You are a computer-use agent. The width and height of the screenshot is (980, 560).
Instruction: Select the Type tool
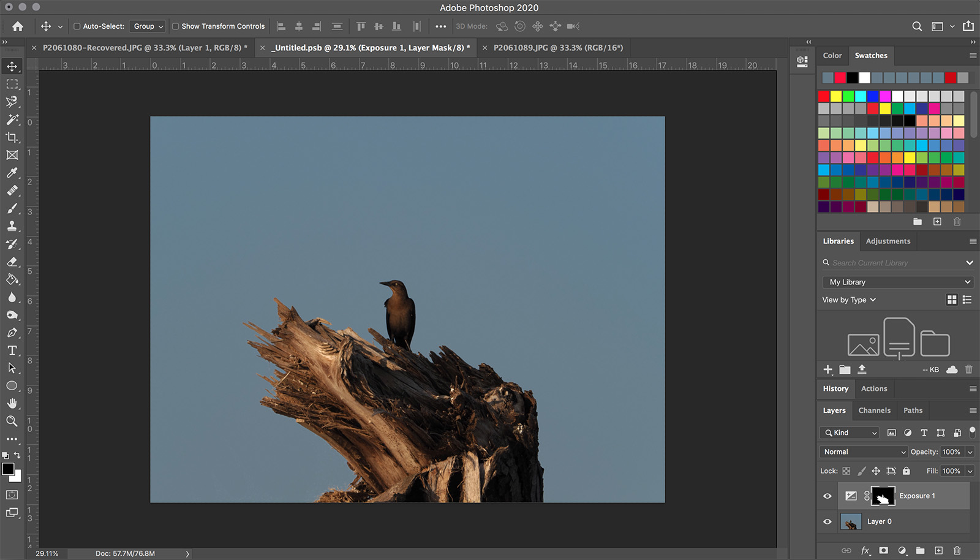pyautogui.click(x=12, y=350)
